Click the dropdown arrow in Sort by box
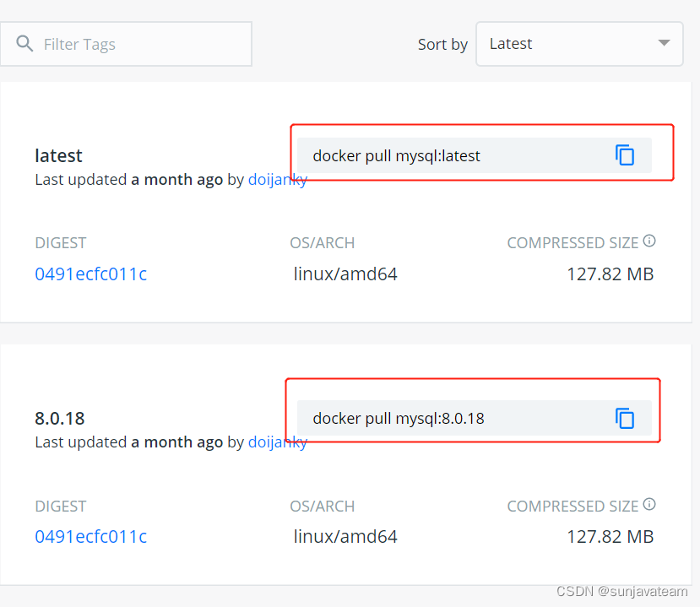The image size is (700, 607). (x=664, y=43)
